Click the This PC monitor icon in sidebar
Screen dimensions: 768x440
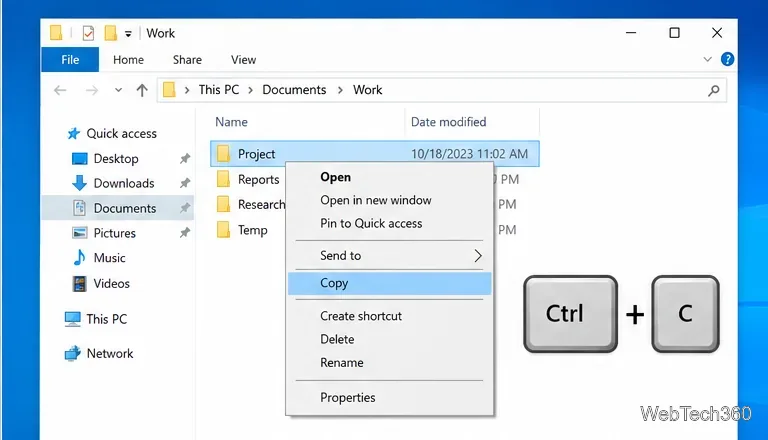point(72,319)
